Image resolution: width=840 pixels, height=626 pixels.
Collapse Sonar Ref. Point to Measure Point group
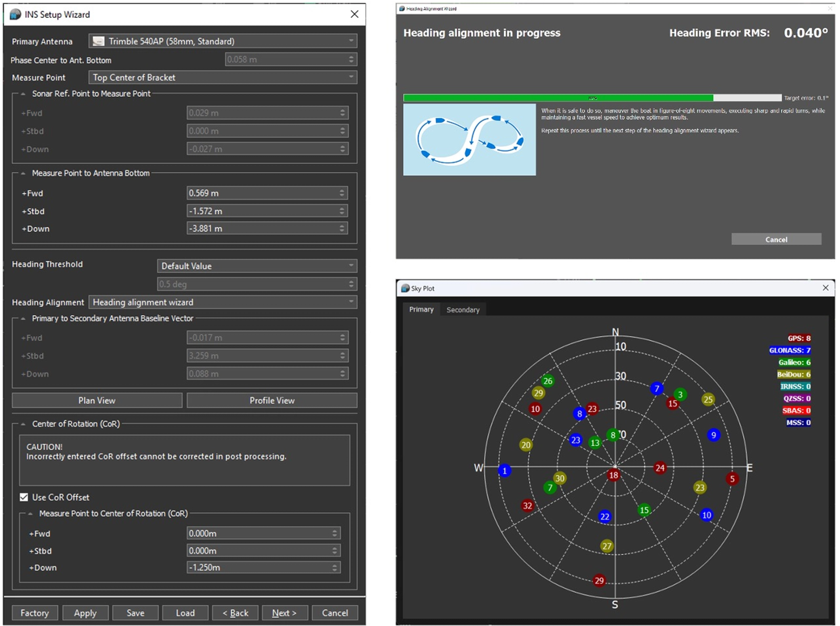[x=23, y=93]
